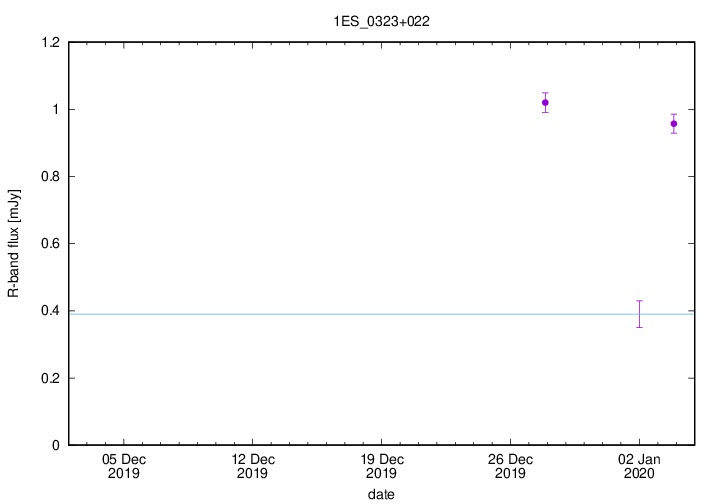
Task: Click the 19 Dec 2019 tick label
Action: (381, 466)
